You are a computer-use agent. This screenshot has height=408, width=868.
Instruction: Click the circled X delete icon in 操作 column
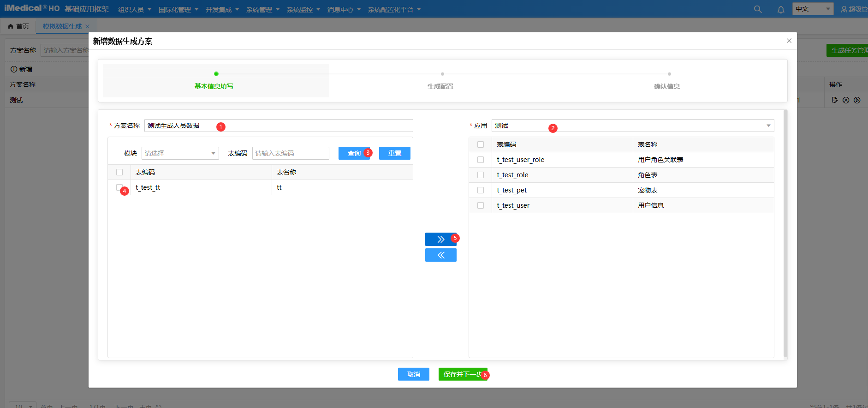click(846, 100)
